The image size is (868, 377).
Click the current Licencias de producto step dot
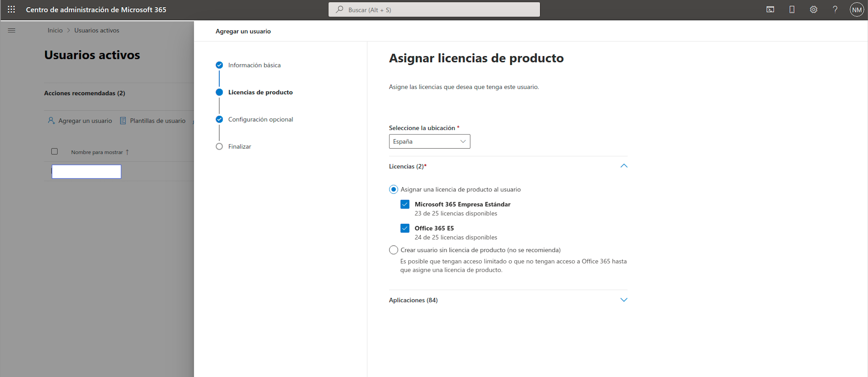tap(219, 92)
